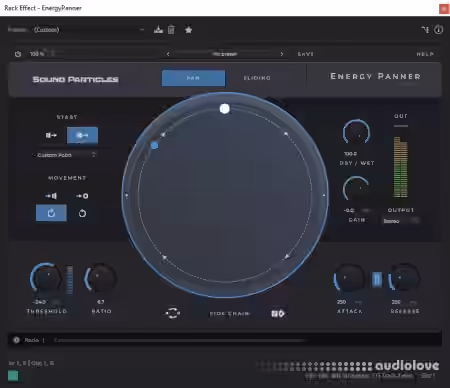The width and height of the screenshot is (450, 388).
Task: Select the counter-clockwise rotation movement icon
Action: (82, 213)
